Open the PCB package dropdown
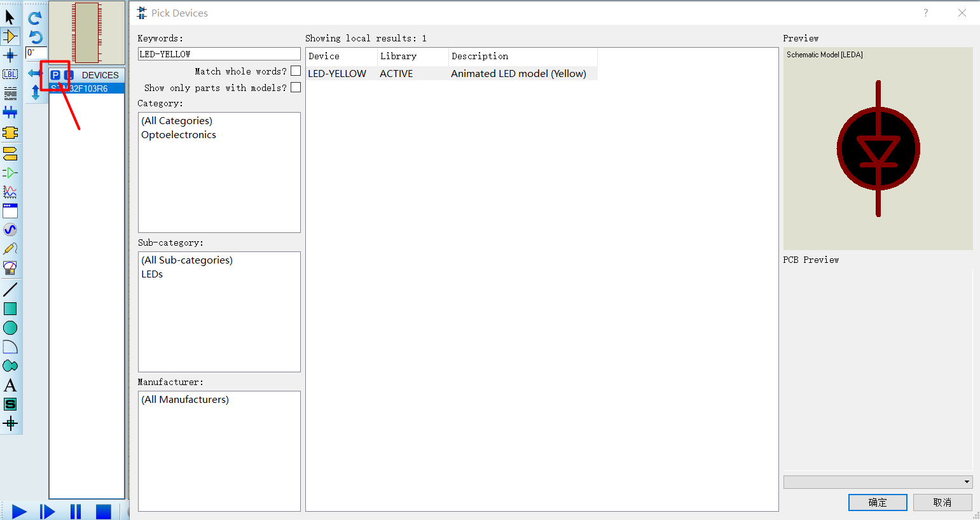This screenshot has height=520, width=980. [878, 482]
